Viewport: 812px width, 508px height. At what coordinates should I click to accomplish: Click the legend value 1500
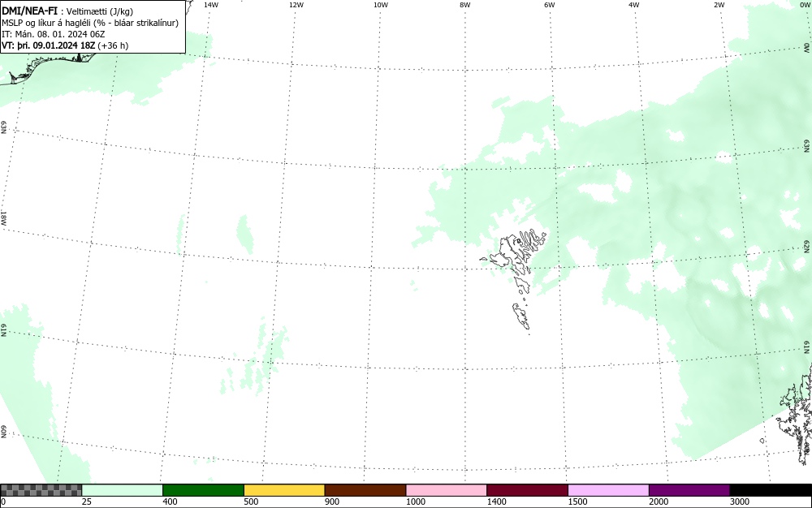(577, 502)
